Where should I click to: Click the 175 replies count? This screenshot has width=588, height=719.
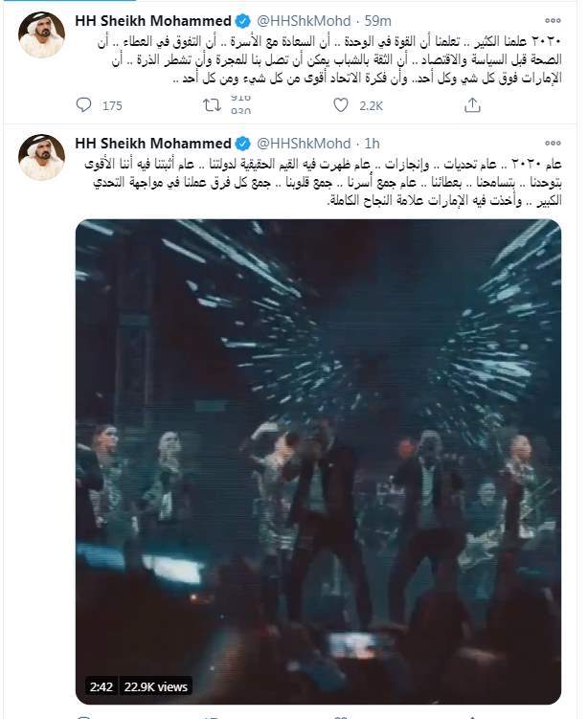[x=112, y=106]
